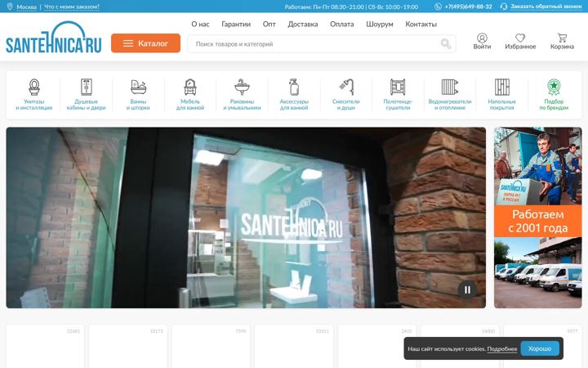Click the showroom video banner
588x368 pixels.
click(x=246, y=218)
